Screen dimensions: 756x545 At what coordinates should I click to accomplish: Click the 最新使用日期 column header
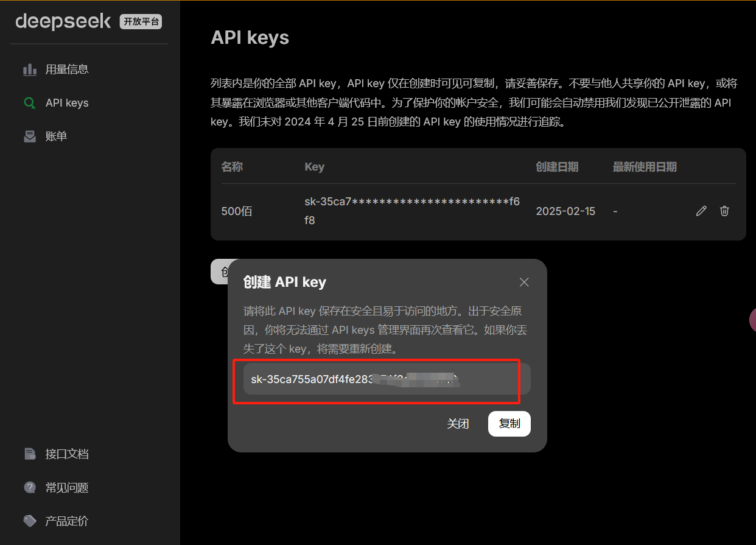[645, 167]
